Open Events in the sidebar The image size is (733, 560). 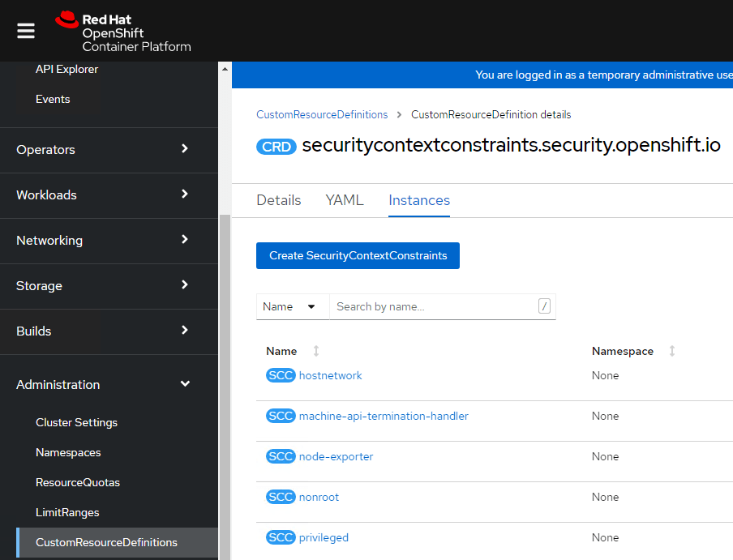point(53,99)
